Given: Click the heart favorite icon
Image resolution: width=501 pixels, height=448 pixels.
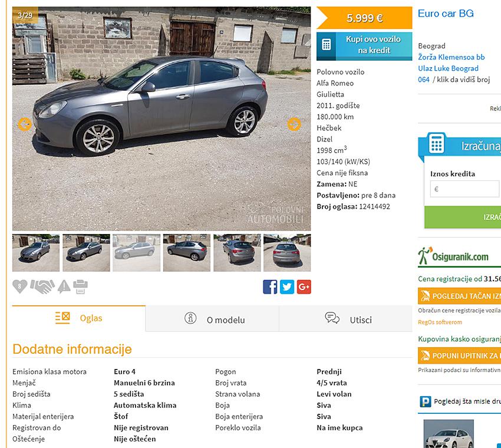Looking at the screenshot, I should 20,286.
